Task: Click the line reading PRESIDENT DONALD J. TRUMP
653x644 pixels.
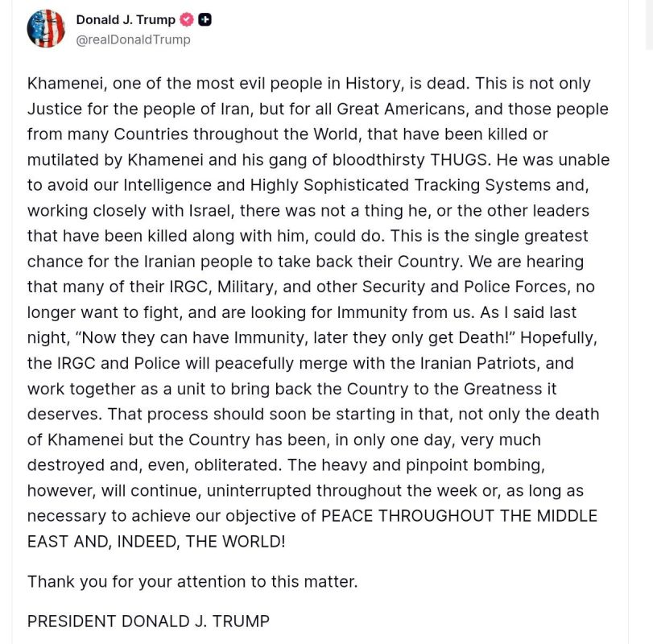Action: [x=147, y=621]
